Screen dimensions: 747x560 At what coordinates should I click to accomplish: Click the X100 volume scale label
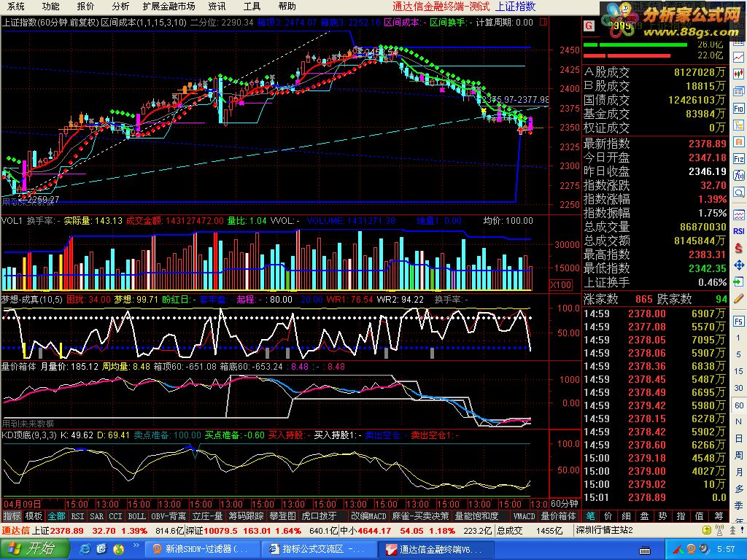click(561, 285)
